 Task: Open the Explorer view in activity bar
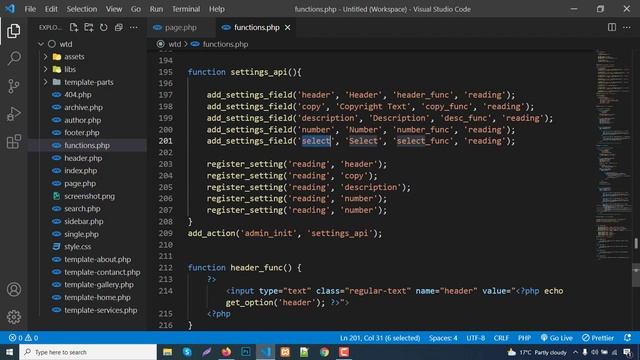pyautogui.click(x=13, y=31)
